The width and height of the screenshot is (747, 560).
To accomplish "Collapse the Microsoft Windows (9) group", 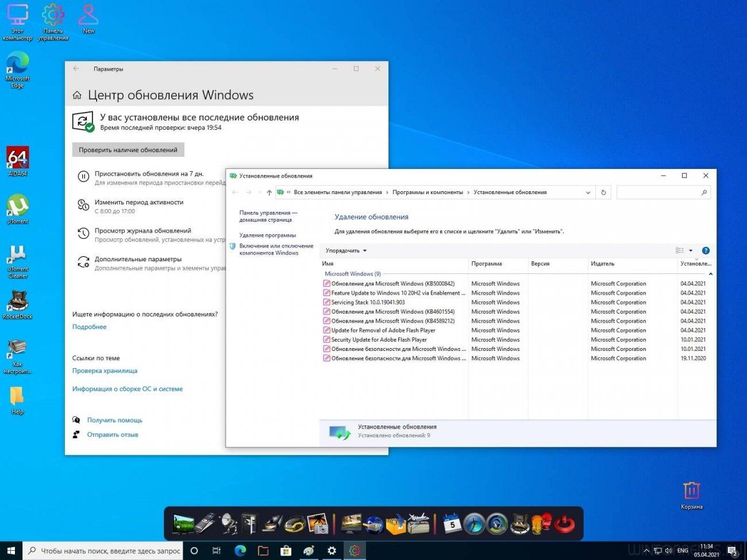I will tap(711, 274).
